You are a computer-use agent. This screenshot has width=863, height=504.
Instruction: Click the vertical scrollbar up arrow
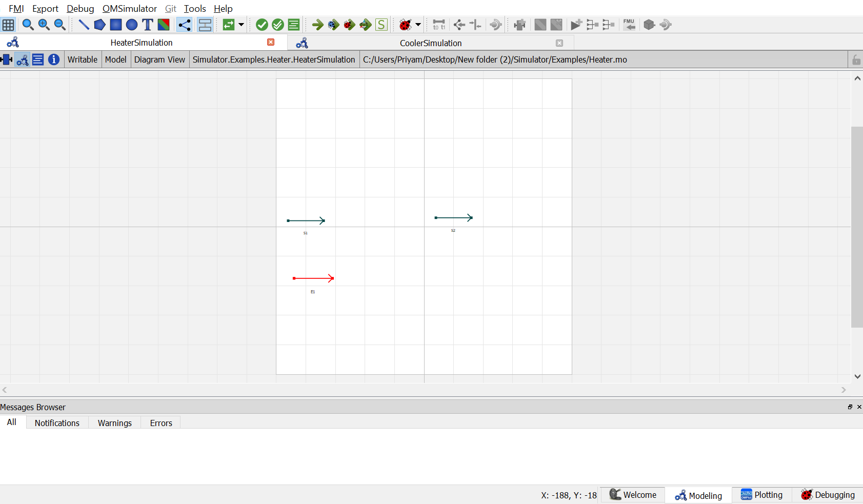(x=857, y=78)
